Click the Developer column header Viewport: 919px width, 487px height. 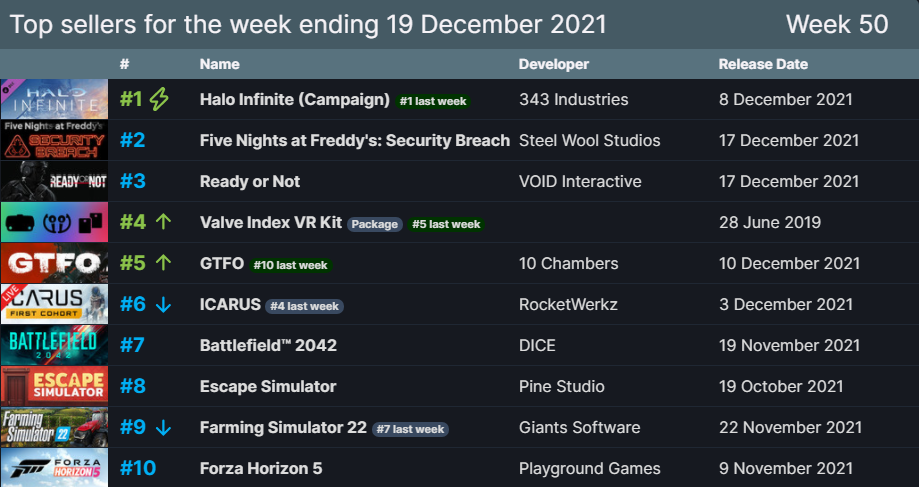click(x=554, y=64)
